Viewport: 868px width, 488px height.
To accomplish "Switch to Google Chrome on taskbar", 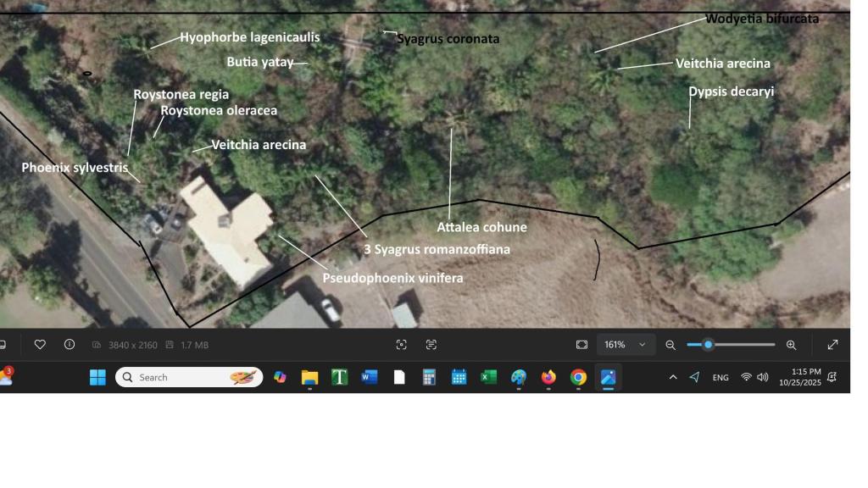I will 578,377.
